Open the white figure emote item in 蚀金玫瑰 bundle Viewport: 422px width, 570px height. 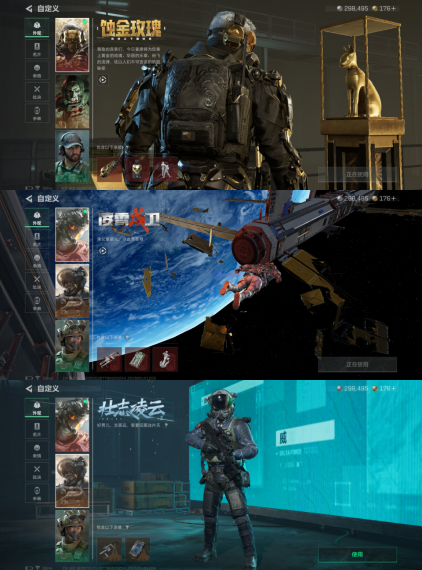tap(165, 169)
